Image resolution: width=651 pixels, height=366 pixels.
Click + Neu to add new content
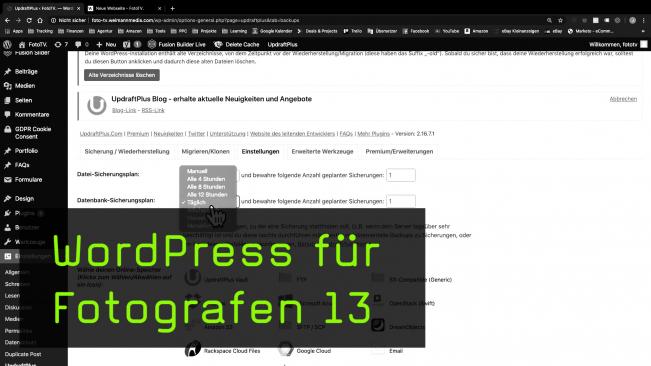[x=106, y=44]
